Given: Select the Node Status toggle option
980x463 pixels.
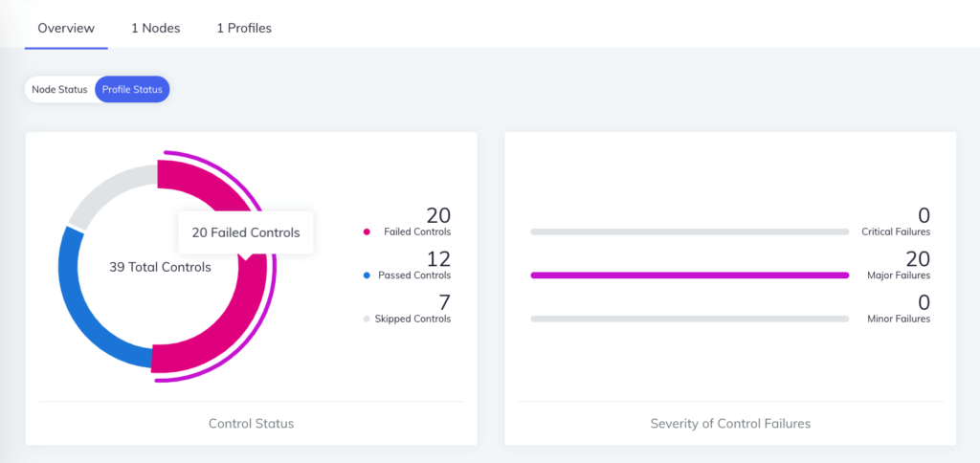Looking at the screenshot, I should [x=59, y=89].
